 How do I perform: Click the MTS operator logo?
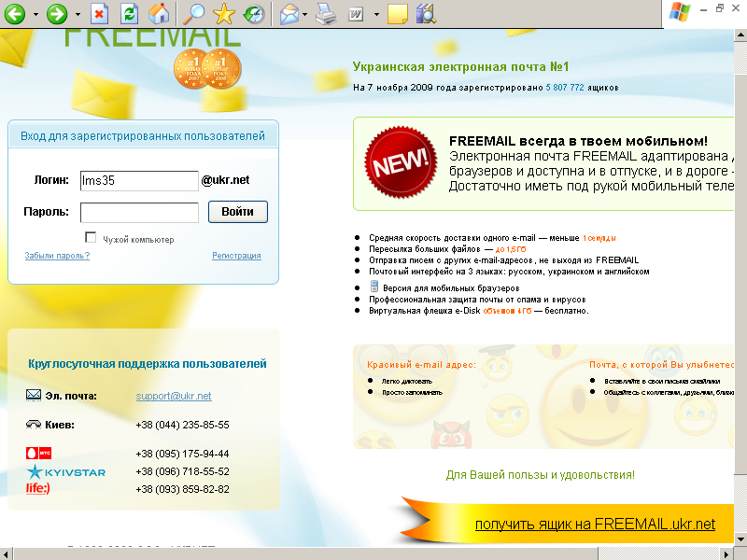38,453
